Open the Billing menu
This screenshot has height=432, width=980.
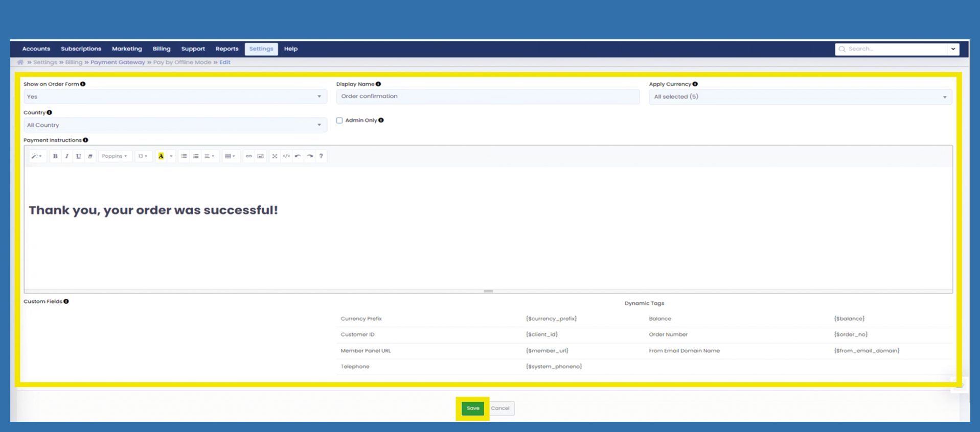(x=161, y=49)
